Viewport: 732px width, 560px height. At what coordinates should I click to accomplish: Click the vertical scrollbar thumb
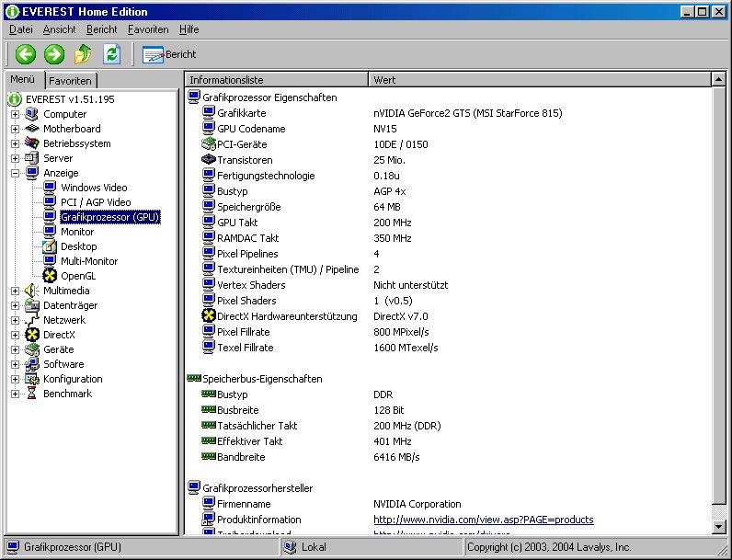719,295
